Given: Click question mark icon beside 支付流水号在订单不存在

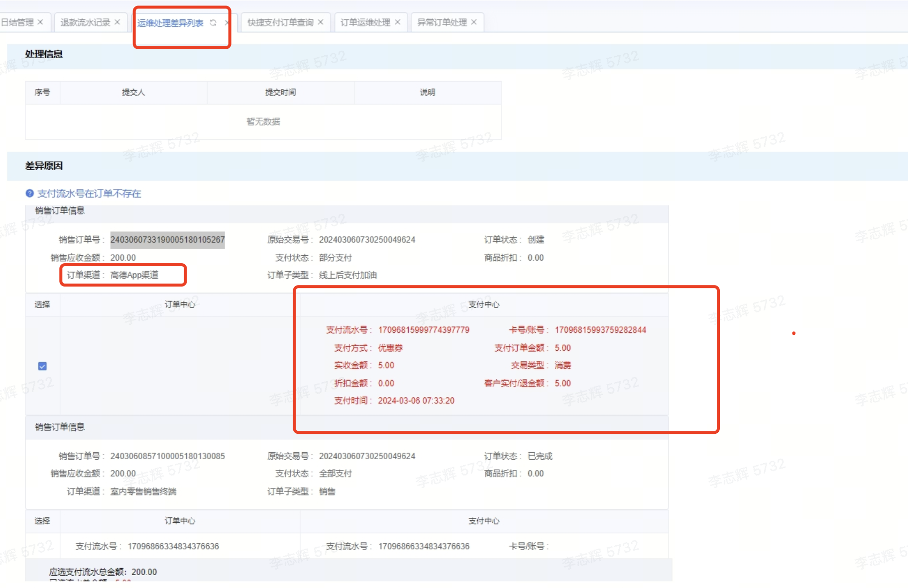Looking at the screenshot, I should (30, 194).
